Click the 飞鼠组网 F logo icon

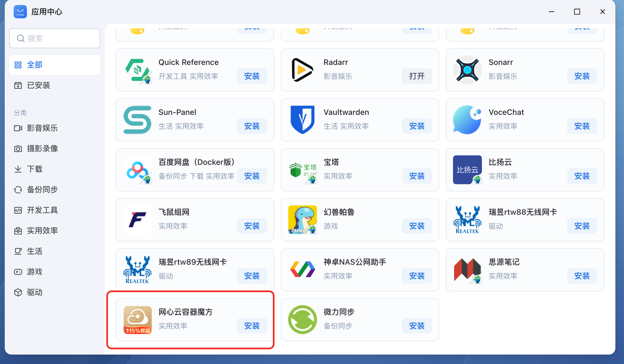tap(137, 220)
